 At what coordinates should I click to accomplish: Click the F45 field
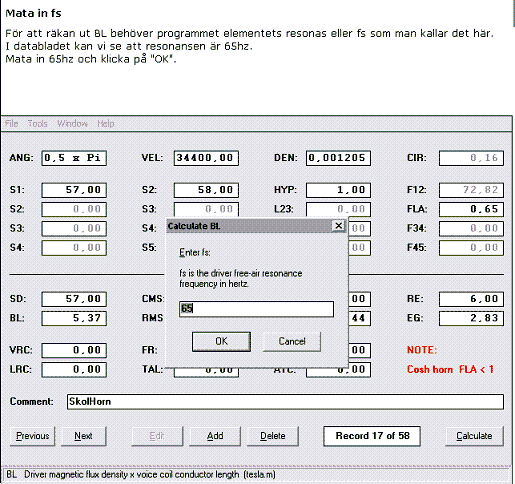click(x=471, y=248)
